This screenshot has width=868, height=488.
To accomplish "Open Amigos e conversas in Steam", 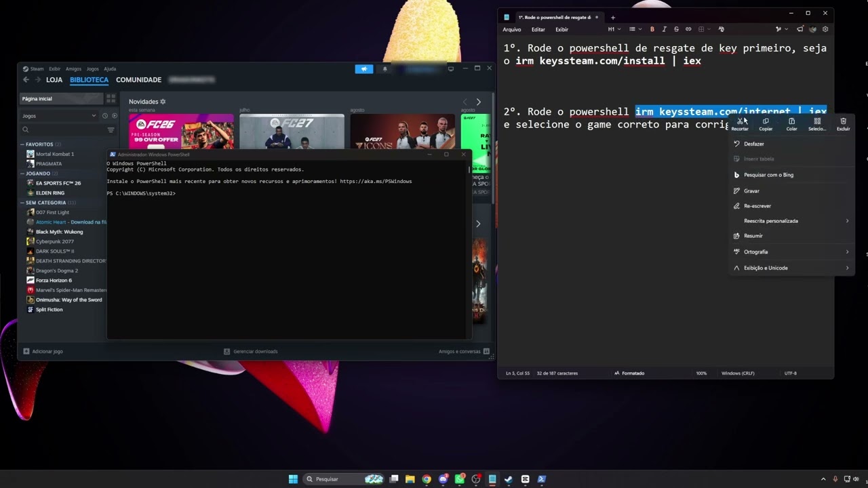I will [x=465, y=351].
